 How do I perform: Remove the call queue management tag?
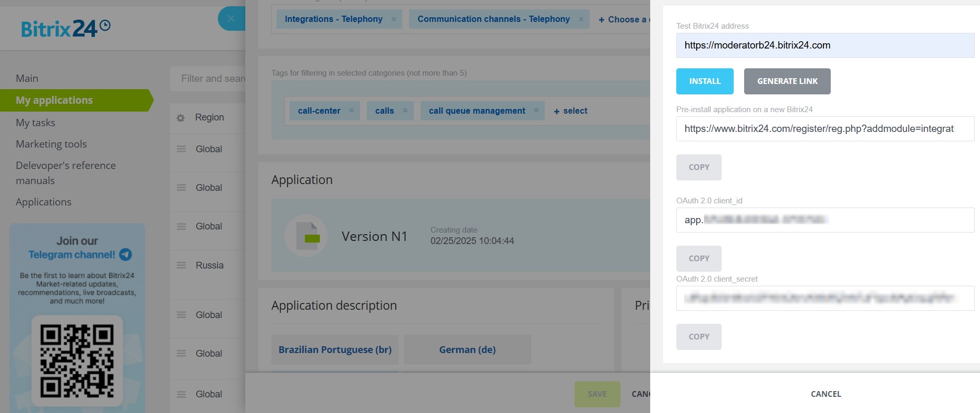(536, 111)
